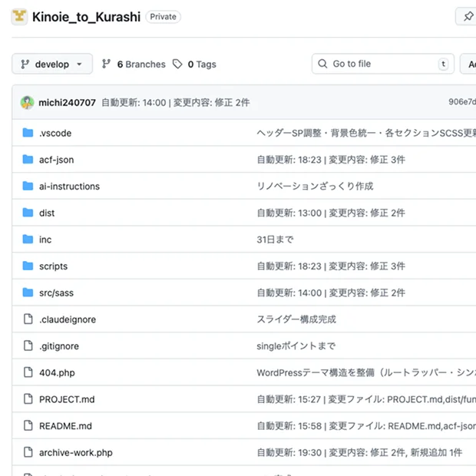Focus the Go to file search field
This screenshot has width=476, height=476.
click(x=383, y=64)
